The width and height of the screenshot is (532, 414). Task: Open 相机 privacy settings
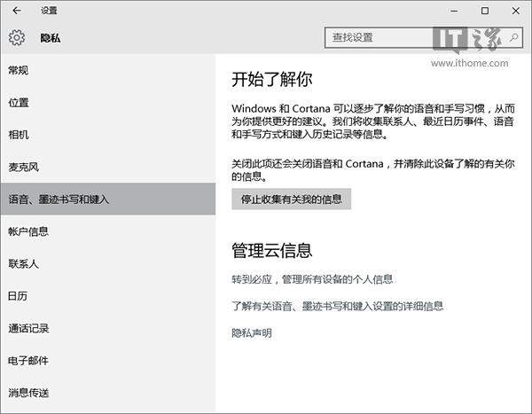click(x=19, y=135)
